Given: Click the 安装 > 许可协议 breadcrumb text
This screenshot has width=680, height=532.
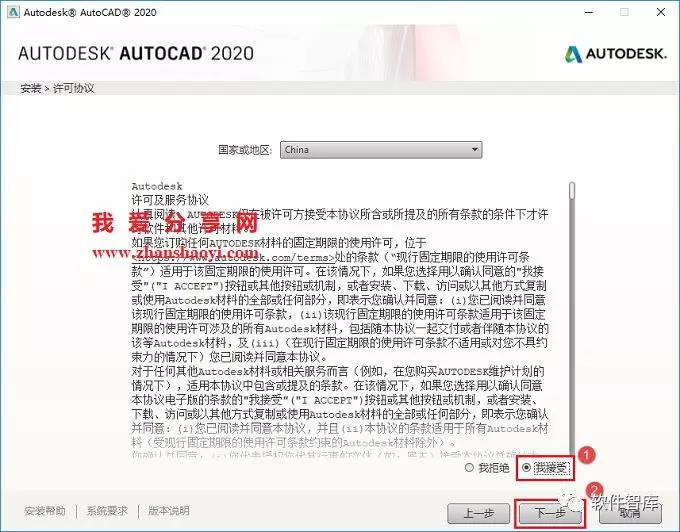Looking at the screenshot, I should click(57, 88).
